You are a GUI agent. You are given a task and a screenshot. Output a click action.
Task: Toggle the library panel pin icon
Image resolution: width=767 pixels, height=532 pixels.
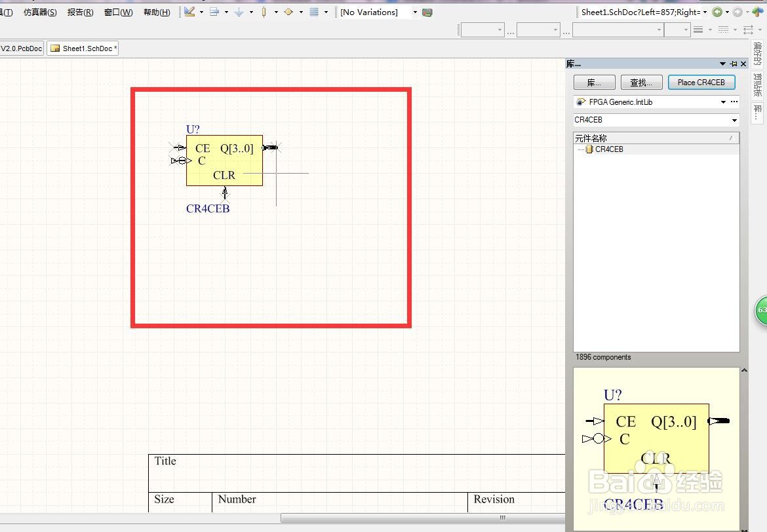click(734, 64)
